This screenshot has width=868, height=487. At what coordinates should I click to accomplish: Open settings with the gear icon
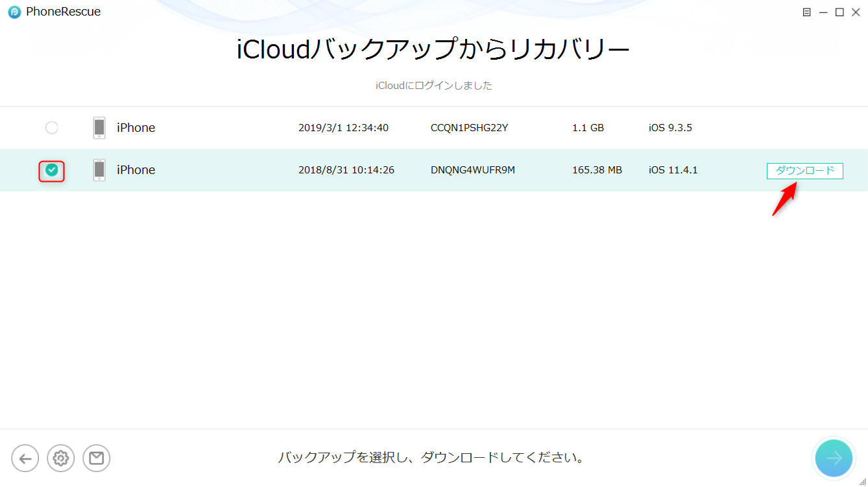pos(61,458)
